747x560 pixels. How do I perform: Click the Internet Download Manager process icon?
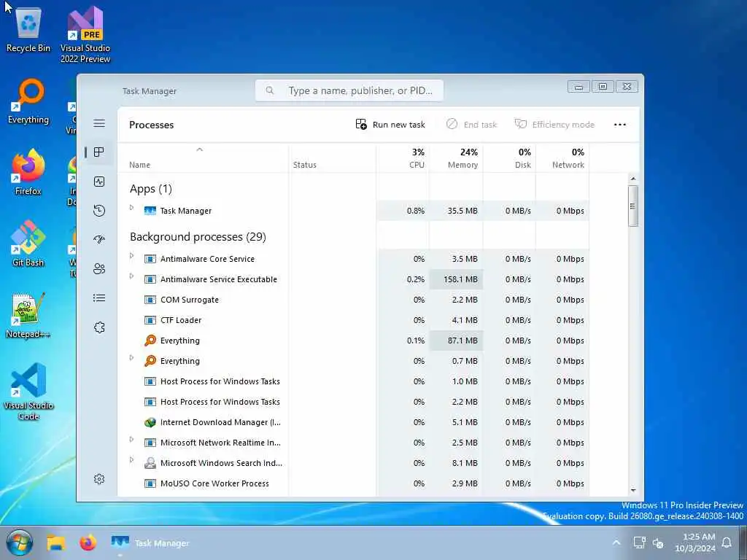150,422
